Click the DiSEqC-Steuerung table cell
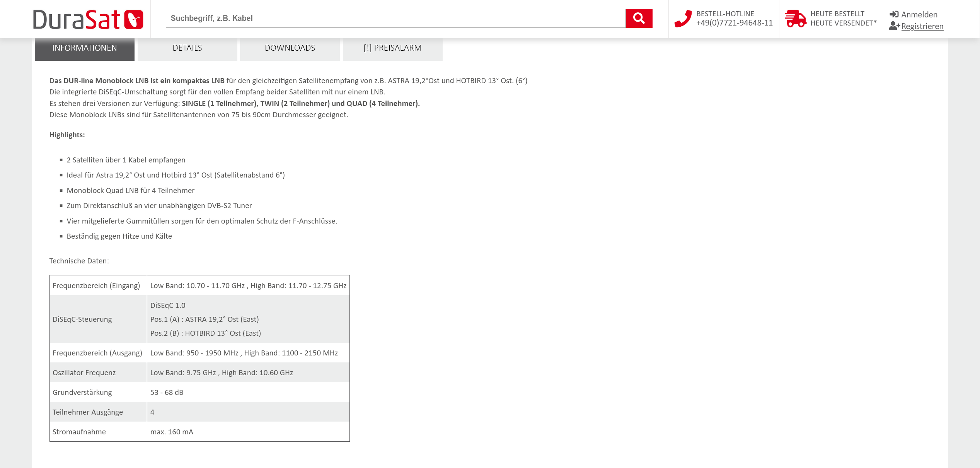 (x=82, y=319)
